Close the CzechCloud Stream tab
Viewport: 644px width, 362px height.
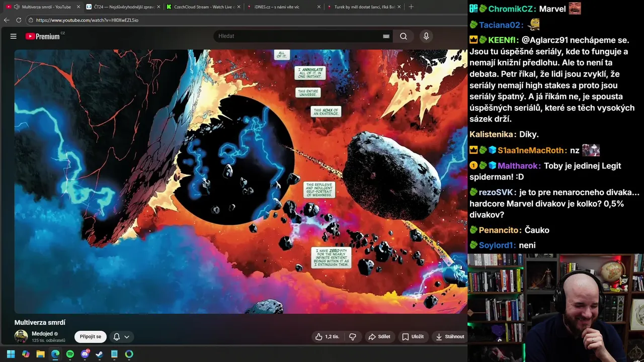(239, 7)
